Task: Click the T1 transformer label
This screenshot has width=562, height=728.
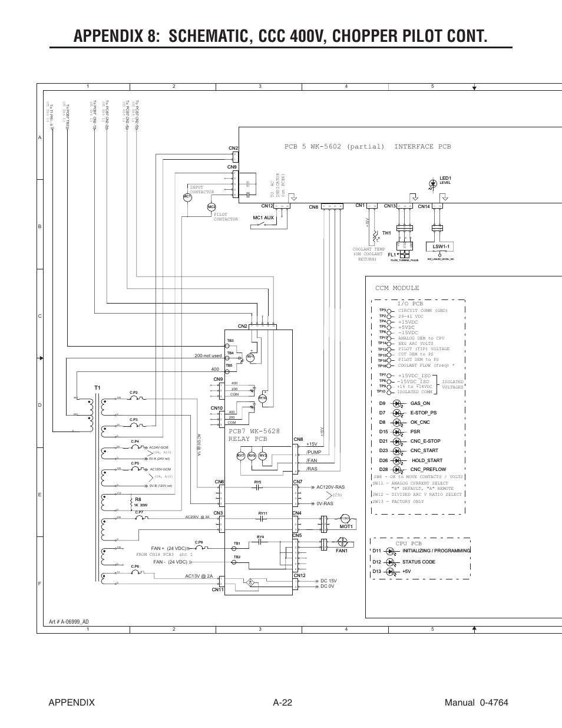Action: (98, 388)
